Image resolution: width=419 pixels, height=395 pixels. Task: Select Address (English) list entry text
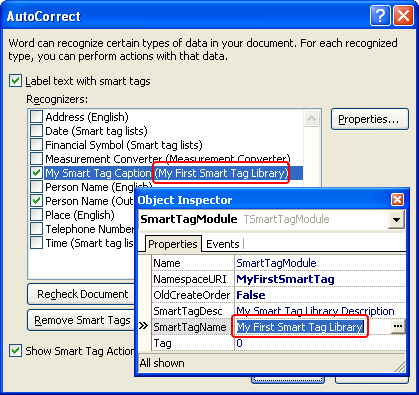click(x=87, y=117)
